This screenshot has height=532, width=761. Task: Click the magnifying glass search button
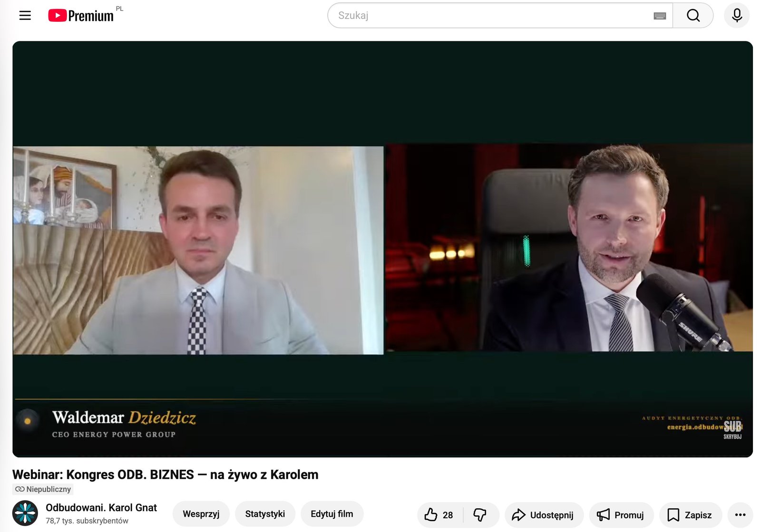click(693, 16)
